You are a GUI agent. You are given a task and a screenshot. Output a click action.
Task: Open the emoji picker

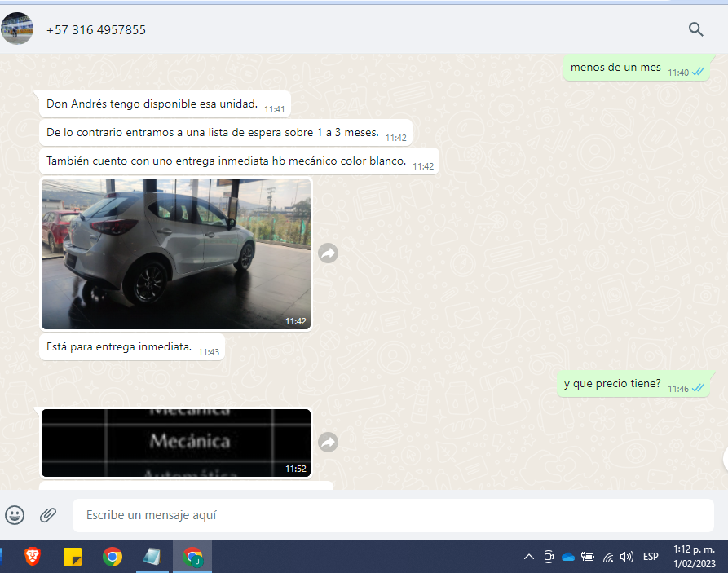[x=15, y=515]
